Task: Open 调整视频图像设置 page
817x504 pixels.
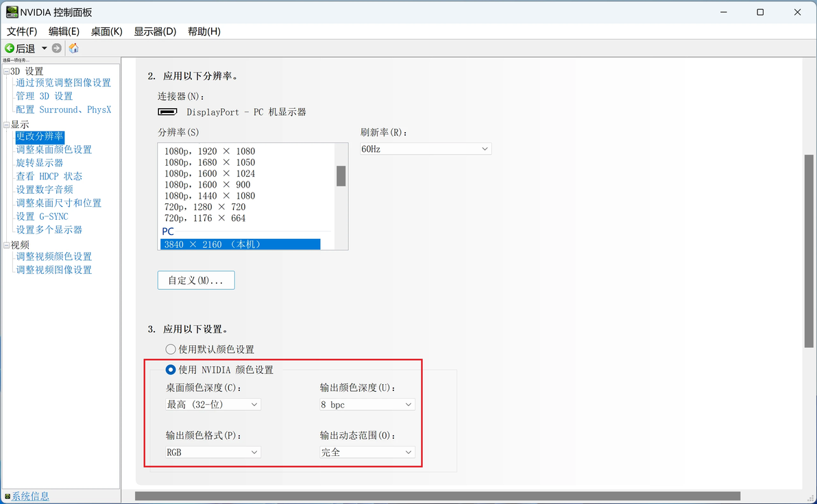Action: (53, 270)
